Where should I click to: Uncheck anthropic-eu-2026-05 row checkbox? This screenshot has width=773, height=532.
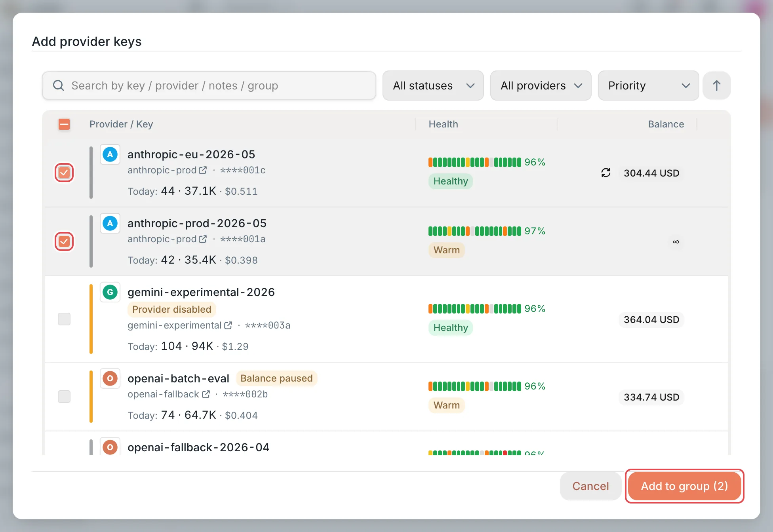click(64, 173)
